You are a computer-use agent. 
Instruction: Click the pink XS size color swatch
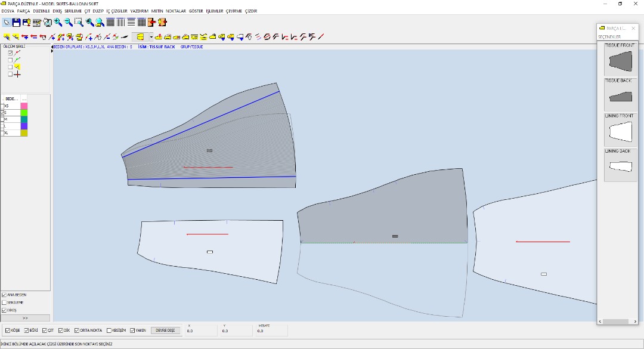[x=24, y=106]
